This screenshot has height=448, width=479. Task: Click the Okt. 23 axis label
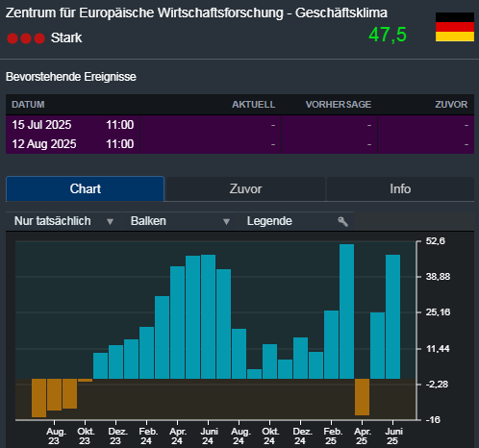click(85, 436)
